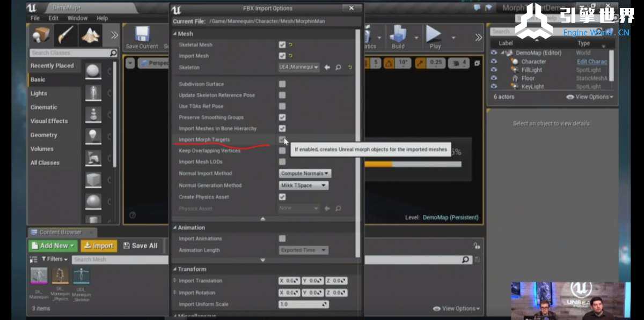Select the Paint mode brush icon
Image resolution: width=644 pixels, height=320 pixels.
click(65, 35)
